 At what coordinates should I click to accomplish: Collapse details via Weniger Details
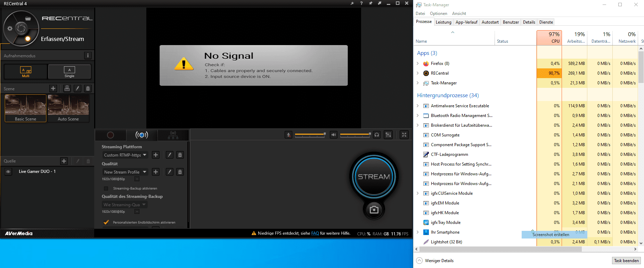tap(435, 261)
